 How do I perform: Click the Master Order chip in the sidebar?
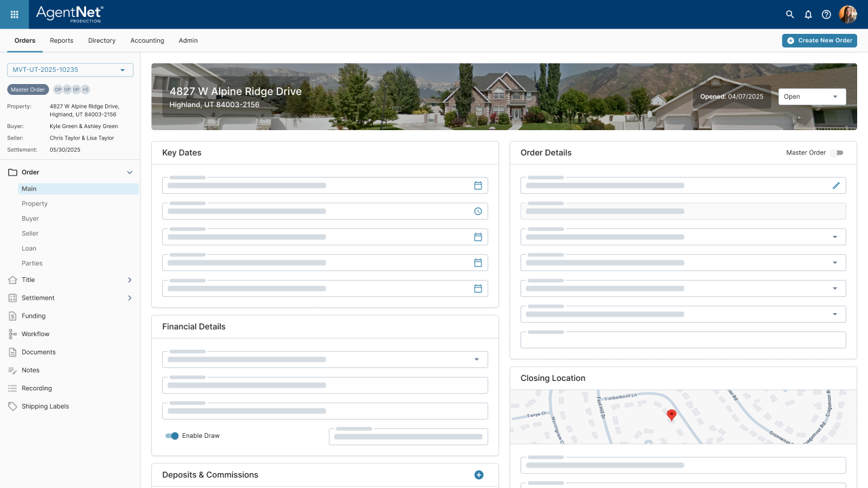28,89
